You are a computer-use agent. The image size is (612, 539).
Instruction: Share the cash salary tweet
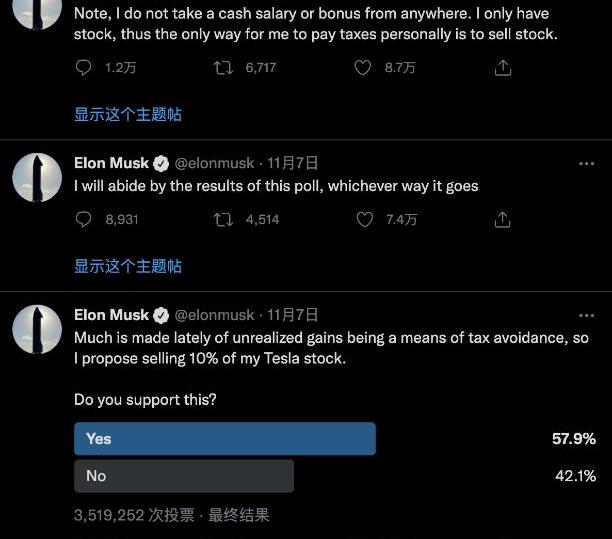pyautogui.click(x=503, y=68)
